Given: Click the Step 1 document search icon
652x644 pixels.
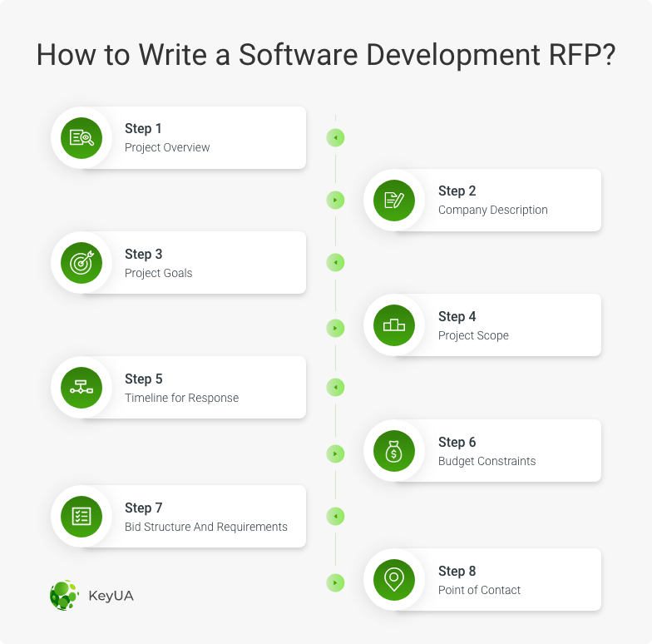Looking at the screenshot, I should click(81, 138).
